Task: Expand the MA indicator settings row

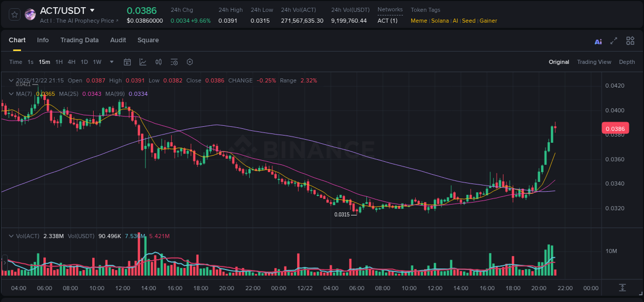Action: 10,94
